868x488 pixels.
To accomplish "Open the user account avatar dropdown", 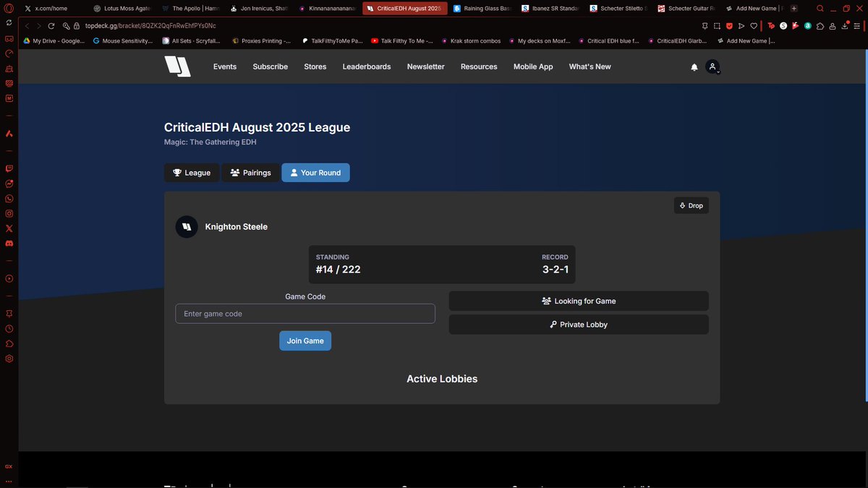I will (712, 67).
